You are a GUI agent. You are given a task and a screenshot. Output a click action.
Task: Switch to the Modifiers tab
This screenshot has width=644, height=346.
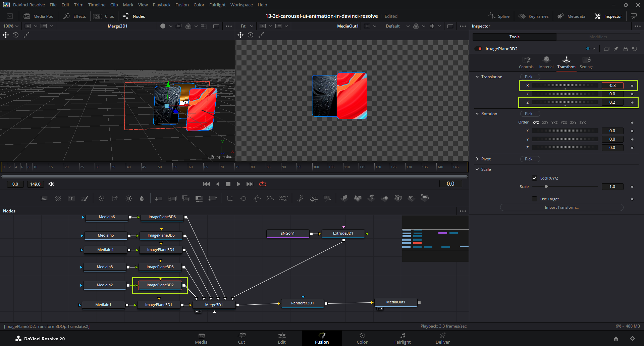598,37
